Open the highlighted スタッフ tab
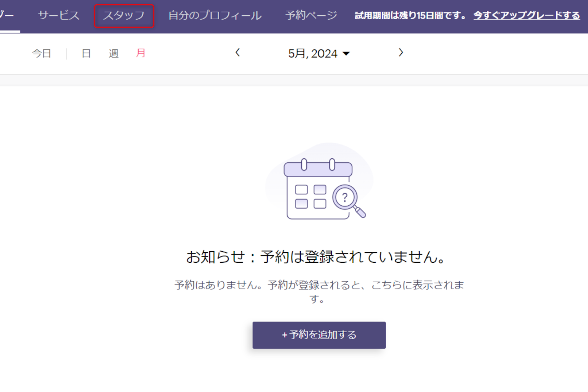588x392 pixels. (124, 16)
